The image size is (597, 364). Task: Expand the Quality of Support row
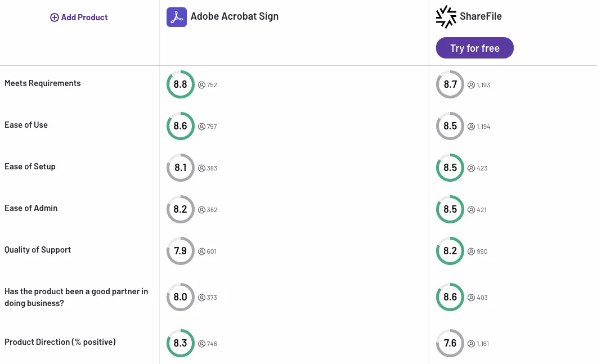(x=38, y=249)
